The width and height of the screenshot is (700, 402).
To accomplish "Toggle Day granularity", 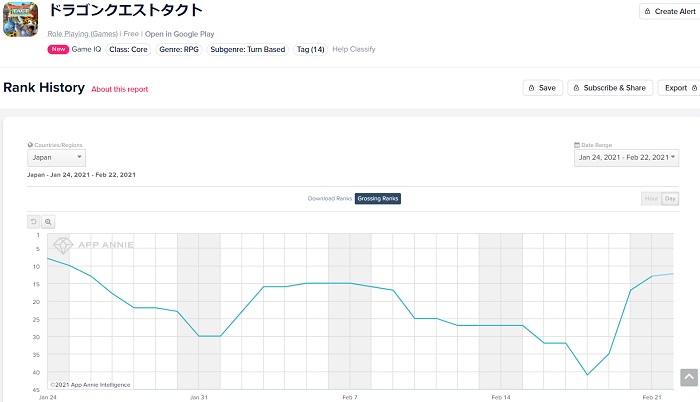I will coord(670,198).
